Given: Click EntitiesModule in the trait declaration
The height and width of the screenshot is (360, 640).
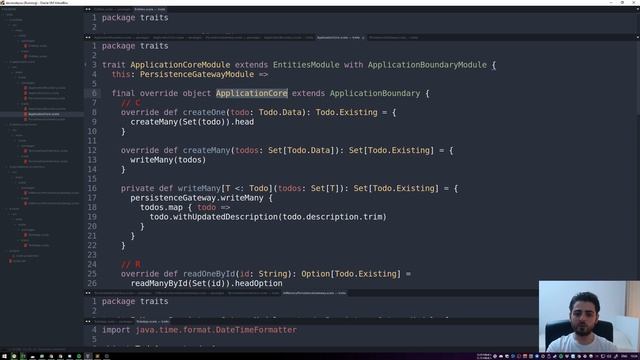Looking at the screenshot, I should point(306,64).
